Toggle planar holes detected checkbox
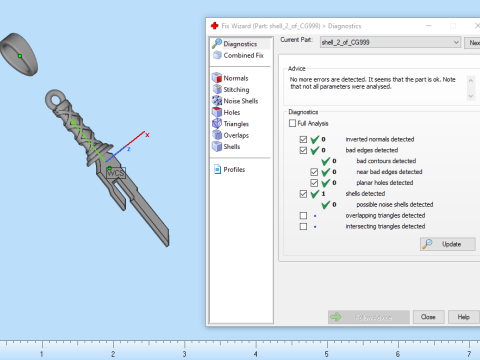Image resolution: width=480 pixels, height=360 pixels. coord(314,183)
